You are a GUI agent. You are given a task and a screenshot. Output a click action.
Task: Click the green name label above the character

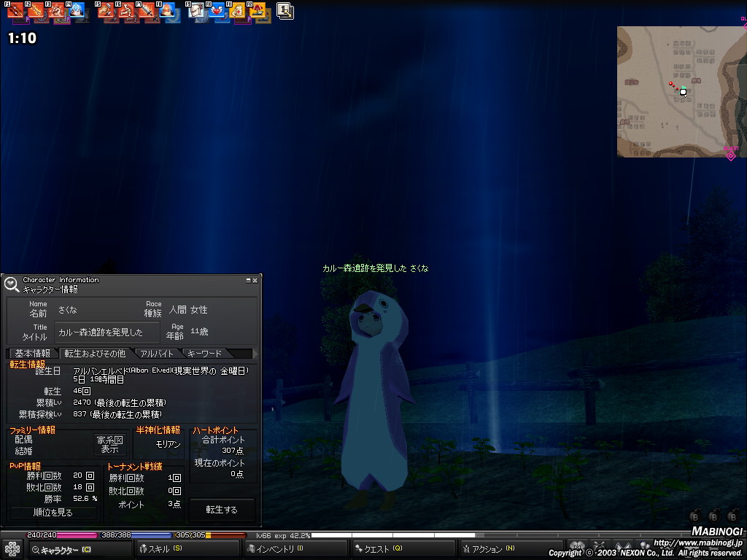376,268
